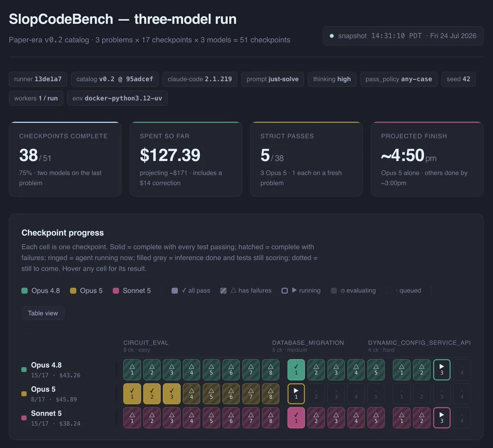Click the snapshot timestamp badge
Image resolution: width=493 pixels, height=448 pixels.
pyautogui.click(x=403, y=36)
